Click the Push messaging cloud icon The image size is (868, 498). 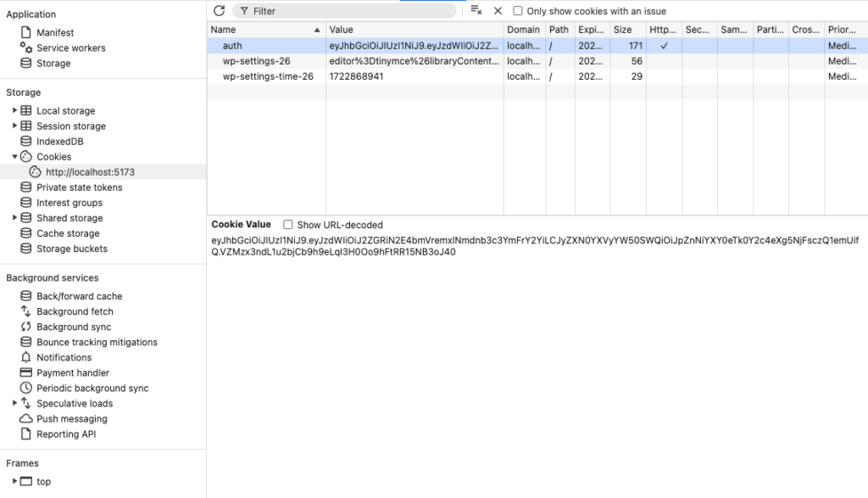25,419
